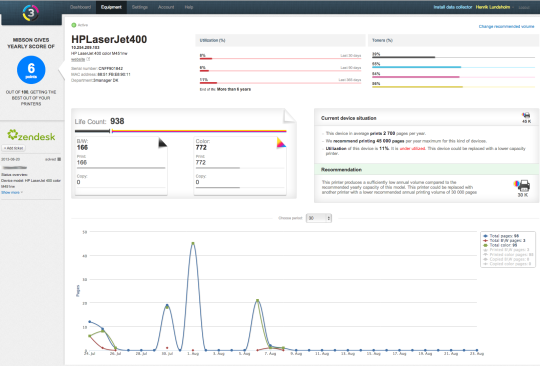Screen dimensions: 540x366
Task: Click the Color page corner icon
Action: click(x=281, y=143)
